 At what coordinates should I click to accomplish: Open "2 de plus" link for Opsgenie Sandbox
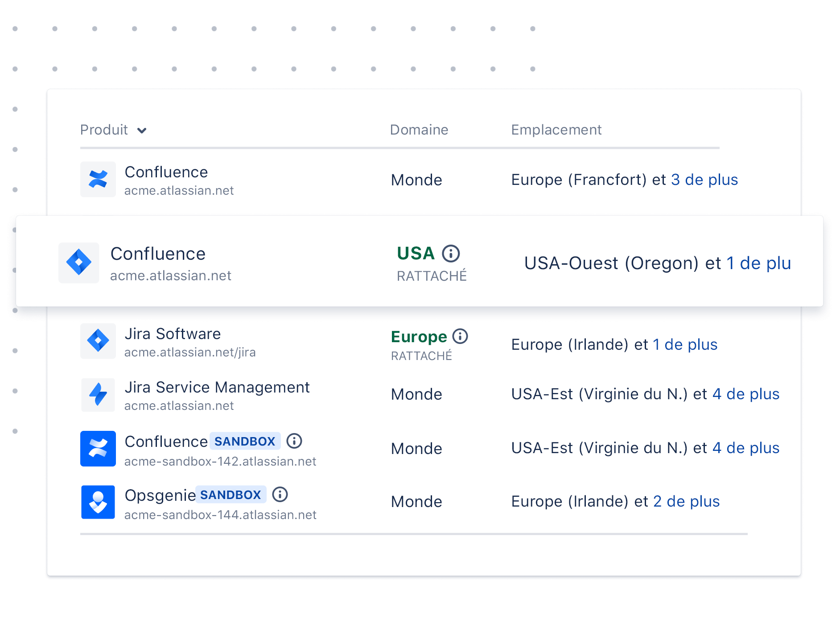point(687,501)
